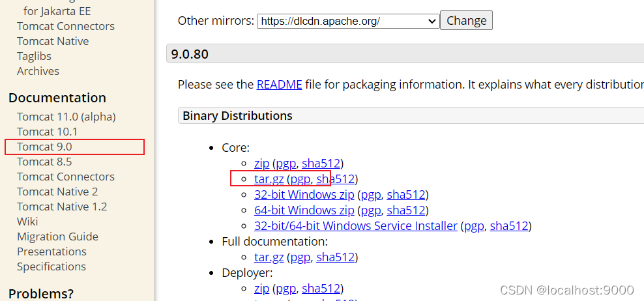Open Tomcat 11.0 (alpha) documentation

click(66, 117)
